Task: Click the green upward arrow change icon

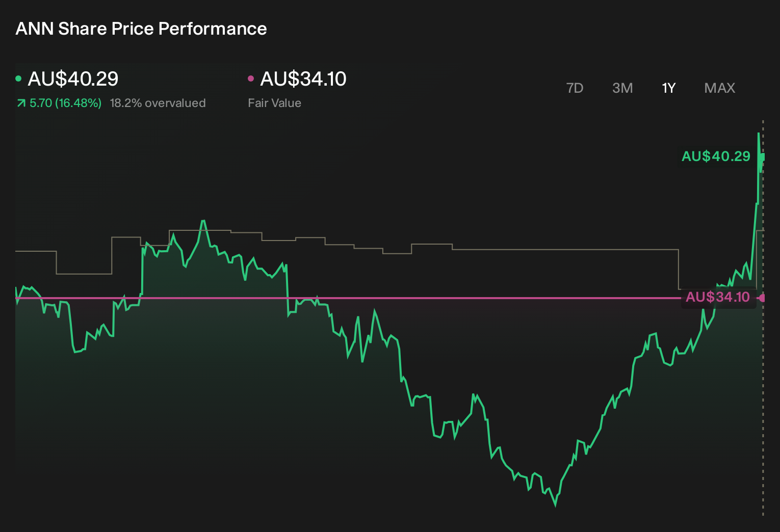Action: pyautogui.click(x=21, y=103)
